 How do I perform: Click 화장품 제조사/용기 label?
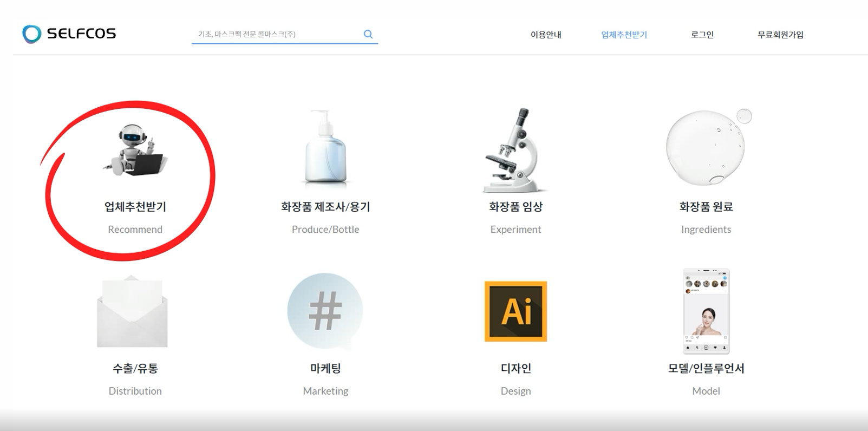pos(325,206)
